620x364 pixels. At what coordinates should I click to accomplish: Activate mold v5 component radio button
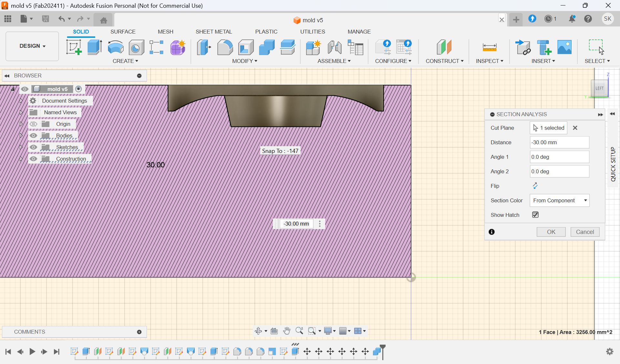click(x=78, y=89)
